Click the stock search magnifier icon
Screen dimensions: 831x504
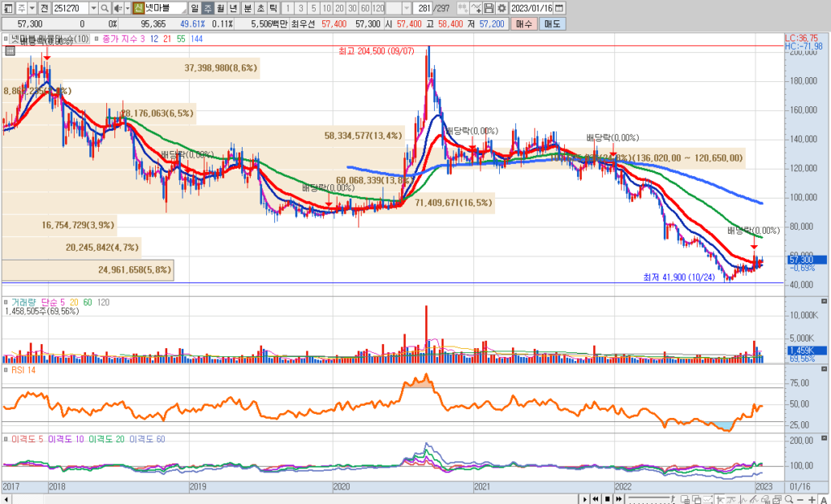(x=106, y=8)
